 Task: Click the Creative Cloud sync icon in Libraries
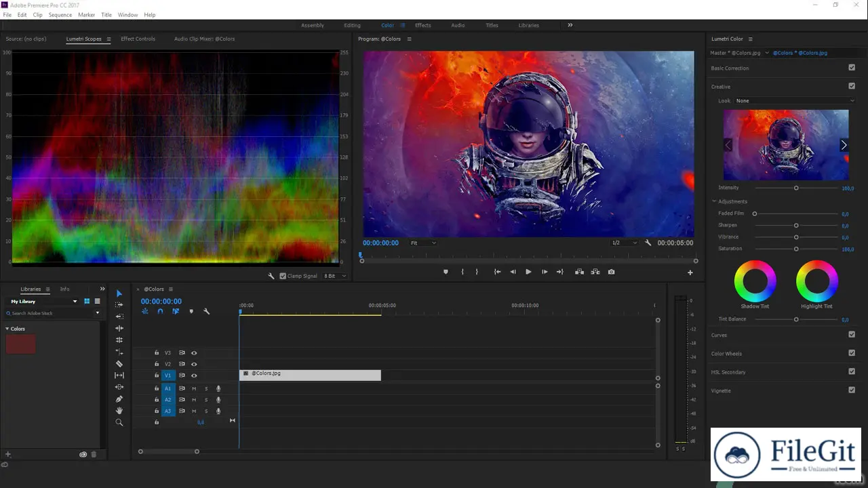[x=83, y=455]
